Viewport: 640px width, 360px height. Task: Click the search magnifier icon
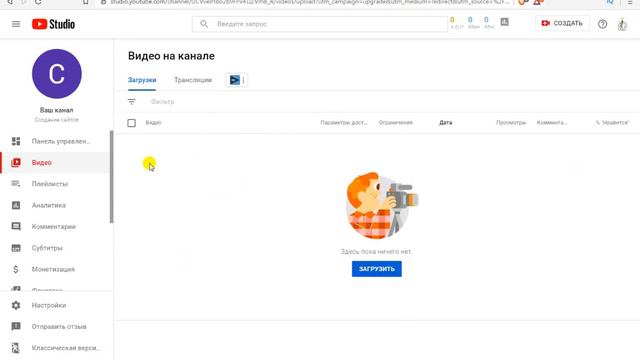coord(204,24)
